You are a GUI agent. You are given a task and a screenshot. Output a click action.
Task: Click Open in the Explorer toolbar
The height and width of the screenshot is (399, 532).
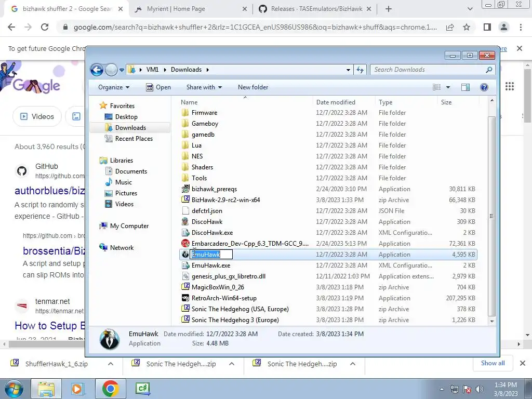[x=158, y=87]
